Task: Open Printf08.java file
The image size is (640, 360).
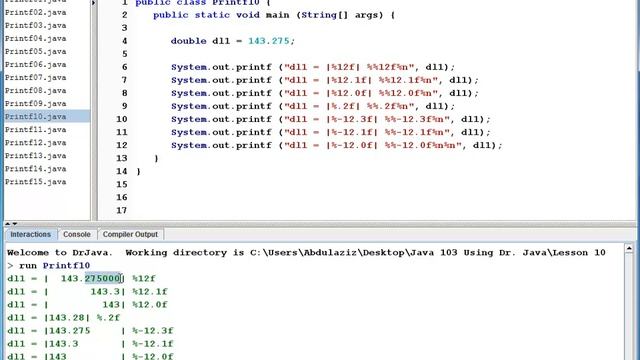Action: click(36, 91)
